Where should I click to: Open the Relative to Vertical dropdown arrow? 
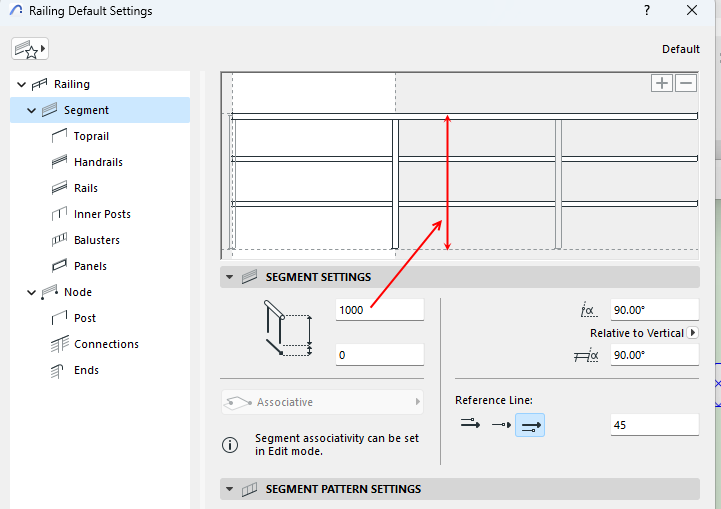tap(693, 333)
